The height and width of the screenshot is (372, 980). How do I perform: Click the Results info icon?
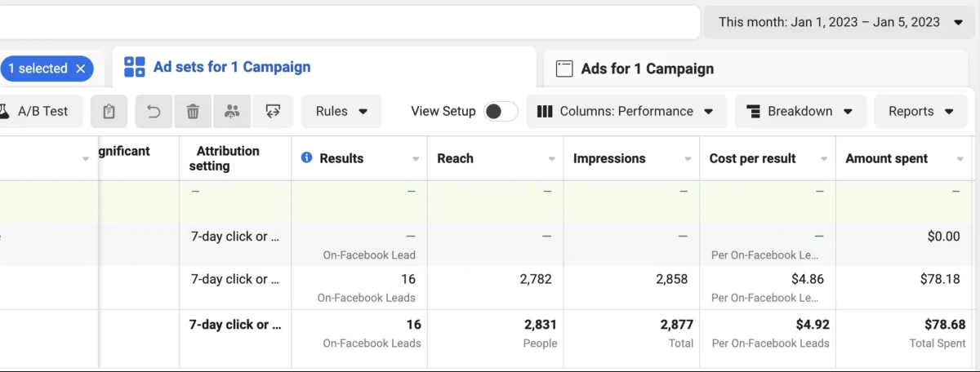click(x=307, y=157)
